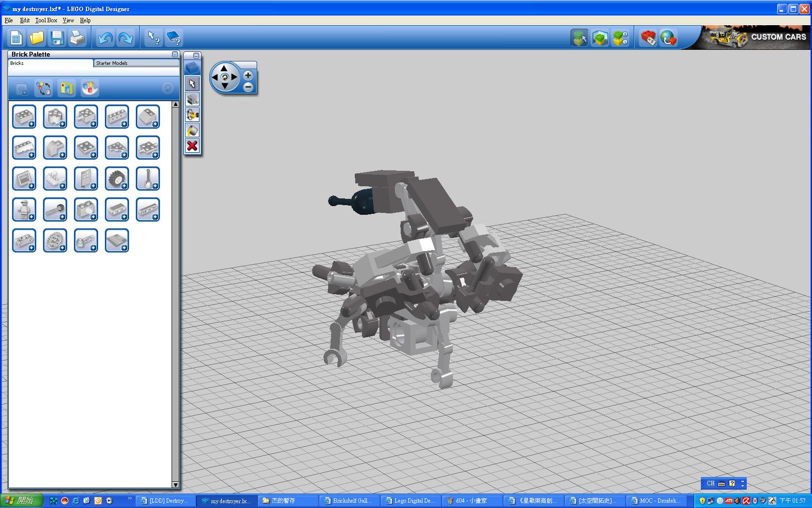Open the Tool Box menu

click(x=46, y=20)
